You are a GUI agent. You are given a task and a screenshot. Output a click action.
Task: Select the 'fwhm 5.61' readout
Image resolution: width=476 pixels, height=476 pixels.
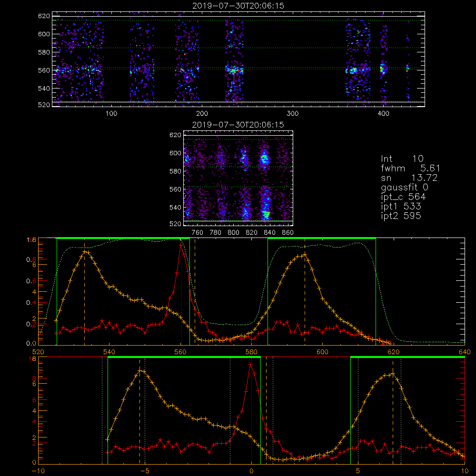click(410, 168)
